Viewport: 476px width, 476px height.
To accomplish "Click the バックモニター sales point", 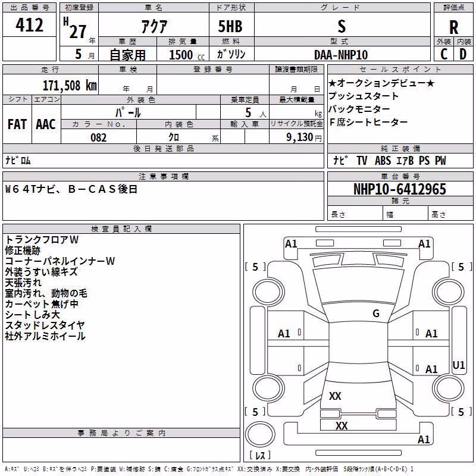I will (x=359, y=109).
